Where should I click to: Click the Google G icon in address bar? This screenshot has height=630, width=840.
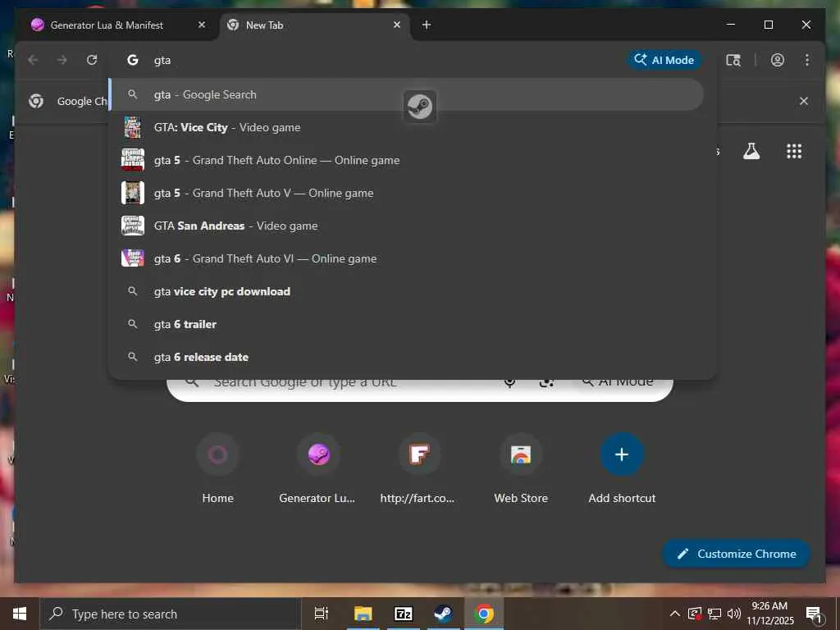(x=132, y=60)
